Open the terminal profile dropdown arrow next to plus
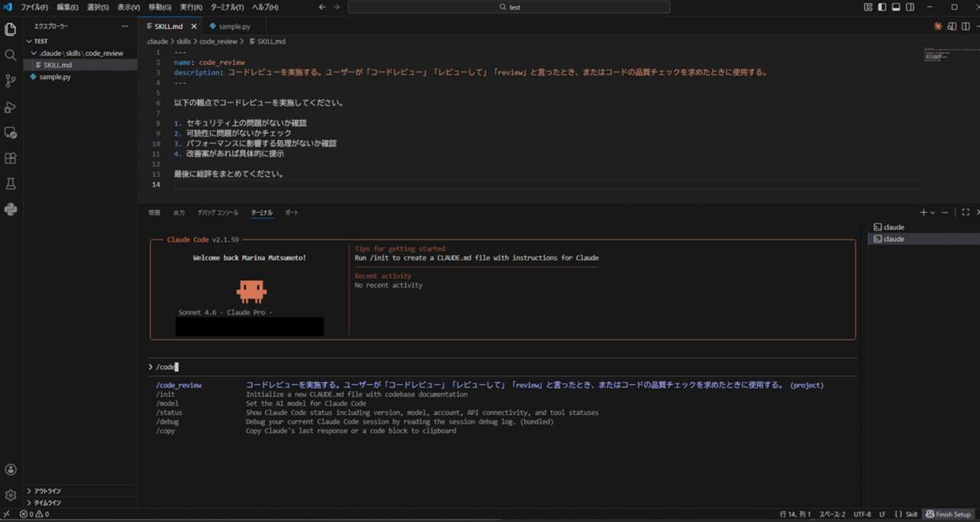980x522 pixels. point(931,212)
